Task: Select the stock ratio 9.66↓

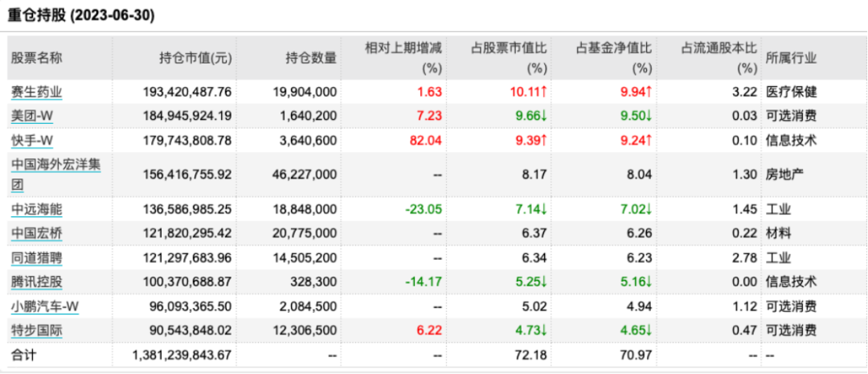Action: [532, 117]
